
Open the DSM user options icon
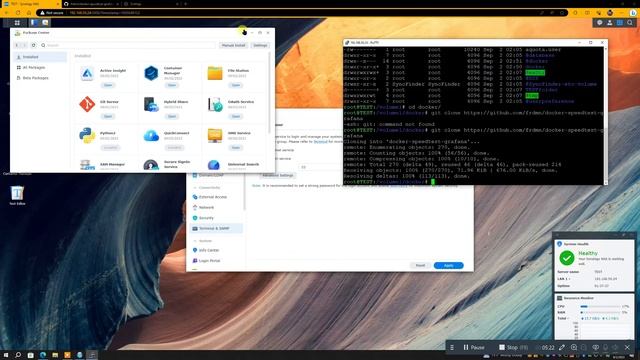(x=610, y=23)
